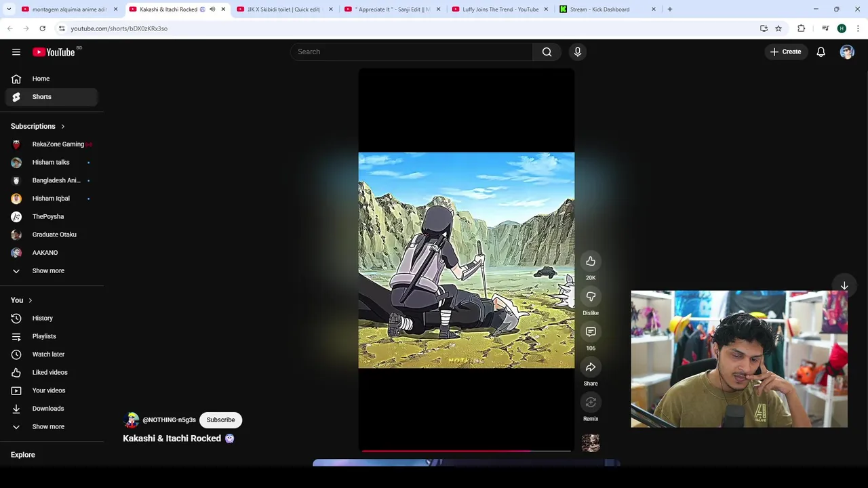Screen dimensions: 868x488
Task: Select Shorts in the sidebar
Action: [52, 97]
